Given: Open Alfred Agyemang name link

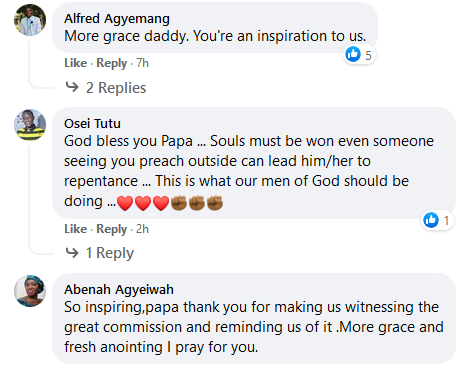Looking at the screenshot, I should (117, 19).
